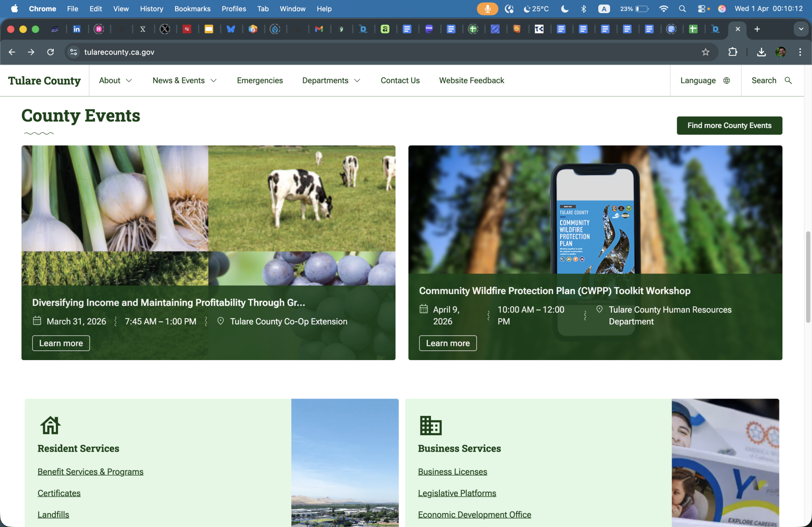Open the Website Feedback link
The height and width of the screenshot is (527, 812).
(x=472, y=81)
